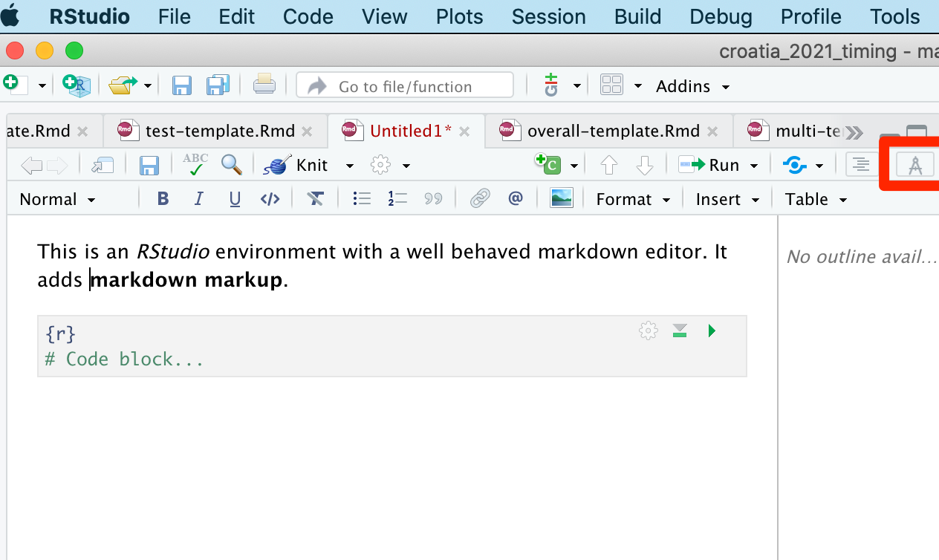Open the Build menu
Image resolution: width=939 pixels, height=560 pixels.
638,16
